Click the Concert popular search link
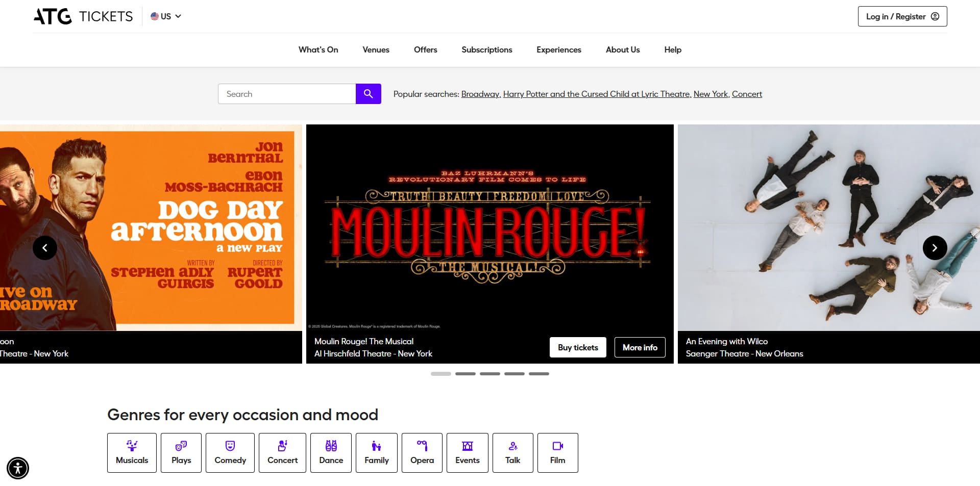The width and height of the screenshot is (980, 486). (747, 94)
